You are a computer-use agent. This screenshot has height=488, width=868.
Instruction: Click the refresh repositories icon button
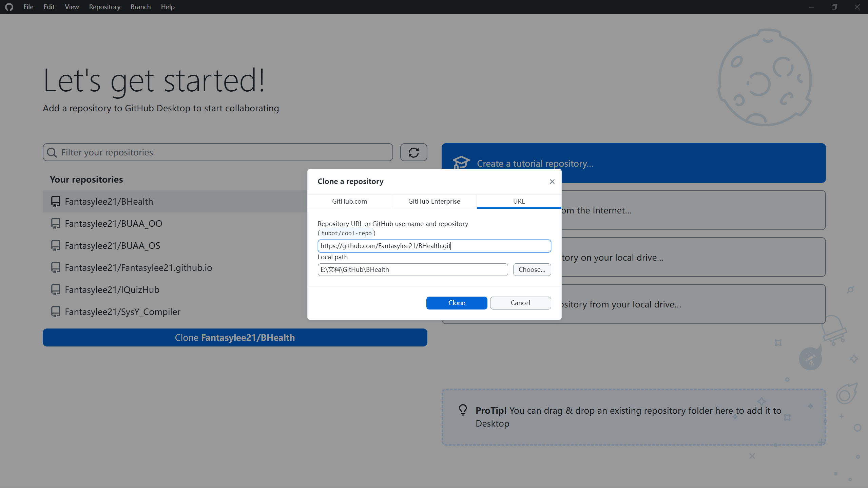(413, 152)
